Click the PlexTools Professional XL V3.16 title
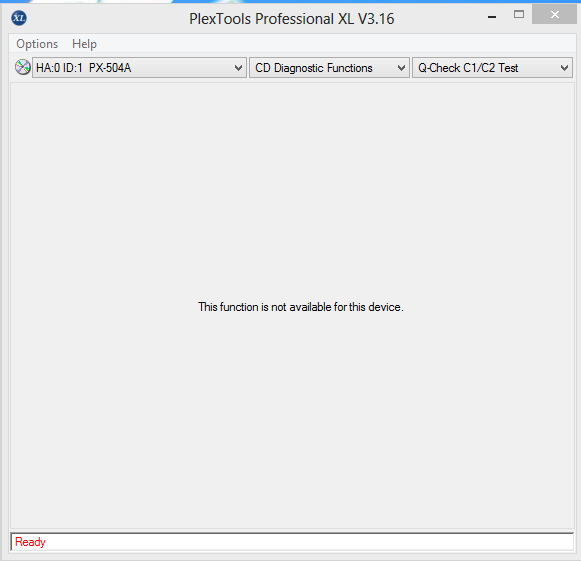The height and width of the screenshot is (561, 581). pyautogui.click(x=292, y=19)
